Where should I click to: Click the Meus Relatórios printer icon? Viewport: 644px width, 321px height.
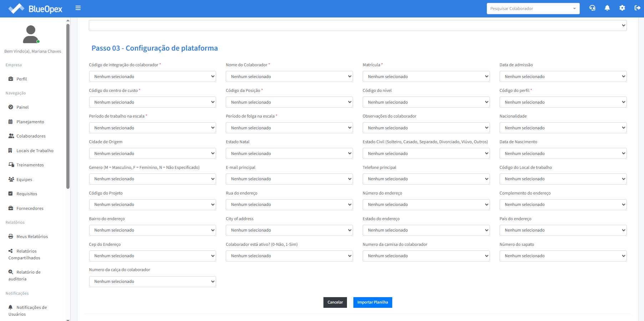tap(11, 237)
